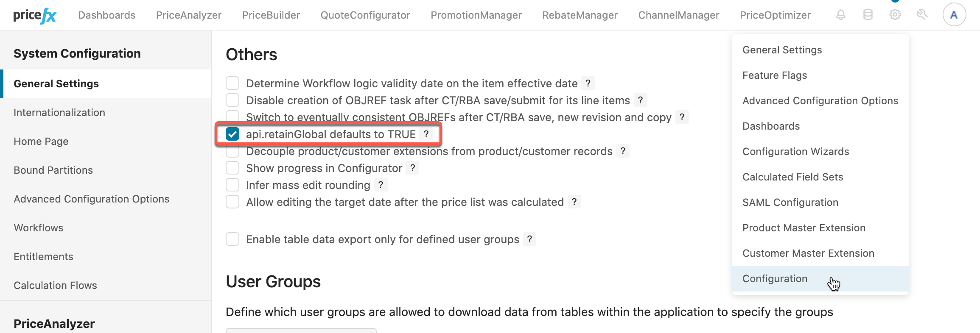Show help for Infer mass edit rounding
980x333 pixels.
[381, 185]
